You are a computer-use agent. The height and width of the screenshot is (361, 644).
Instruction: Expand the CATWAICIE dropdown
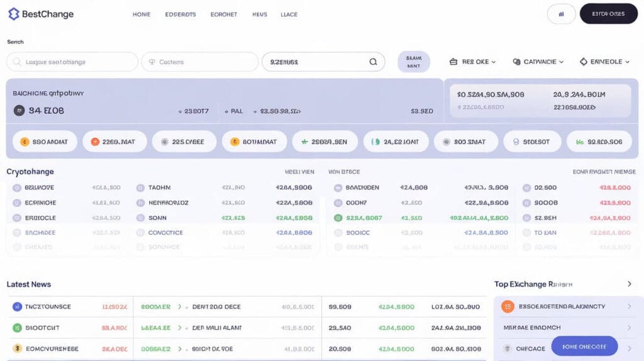pyautogui.click(x=538, y=62)
